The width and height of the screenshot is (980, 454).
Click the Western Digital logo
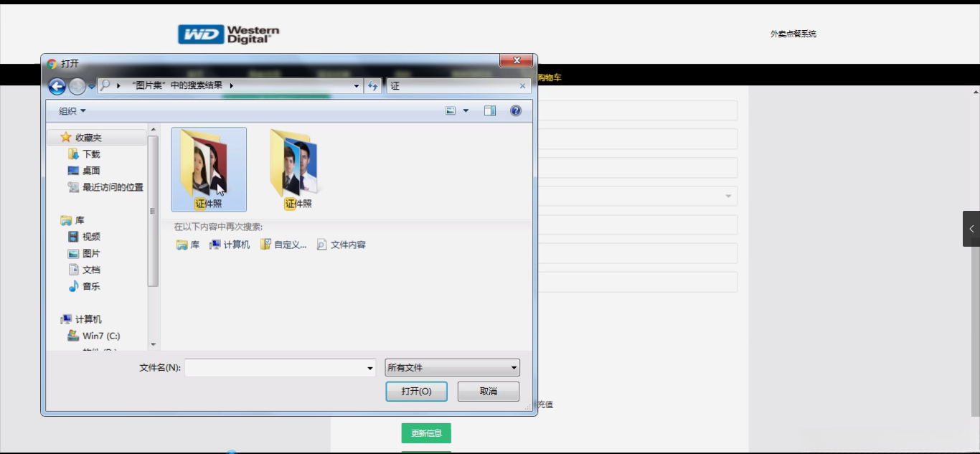[x=229, y=34]
